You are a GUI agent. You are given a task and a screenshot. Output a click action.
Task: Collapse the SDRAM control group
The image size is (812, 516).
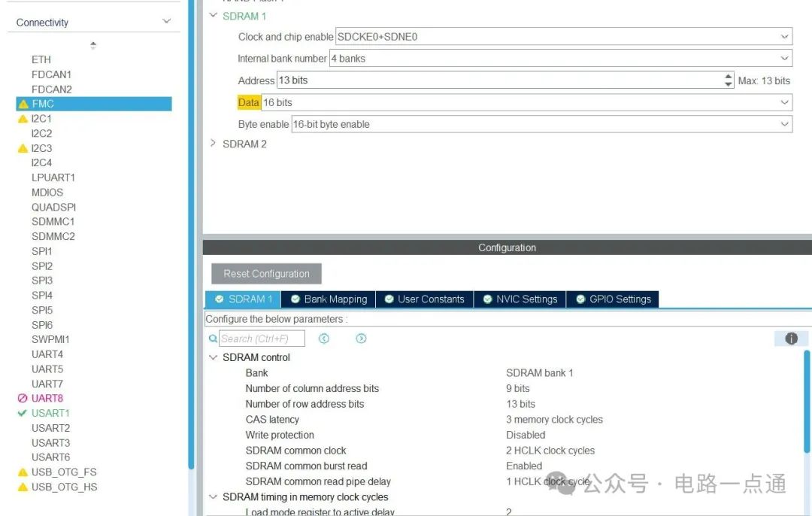pyautogui.click(x=213, y=357)
